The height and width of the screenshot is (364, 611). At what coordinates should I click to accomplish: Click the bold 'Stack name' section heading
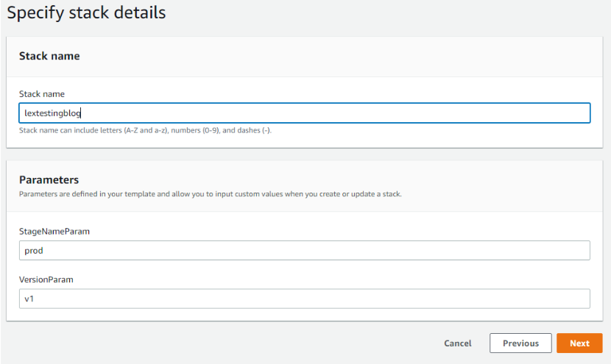(49, 56)
